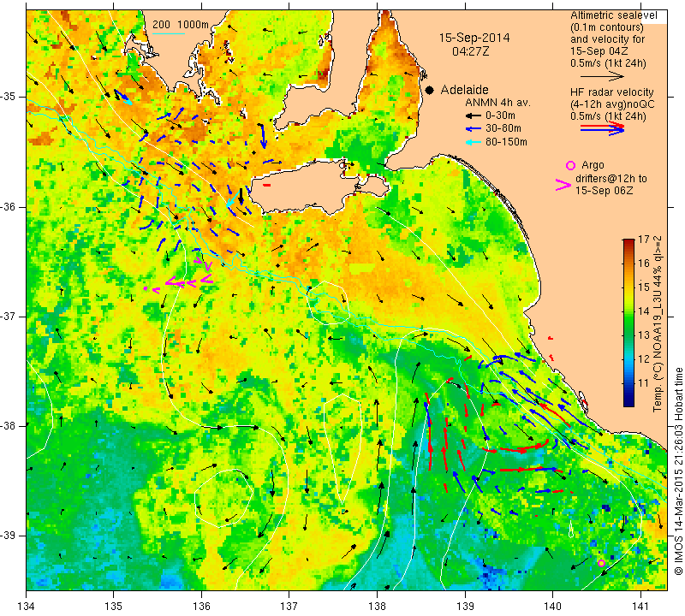Viewport: 685px width, 616px height.
Task: Click the cyan 80-150m legend arrow
Action: pyautogui.click(x=473, y=142)
